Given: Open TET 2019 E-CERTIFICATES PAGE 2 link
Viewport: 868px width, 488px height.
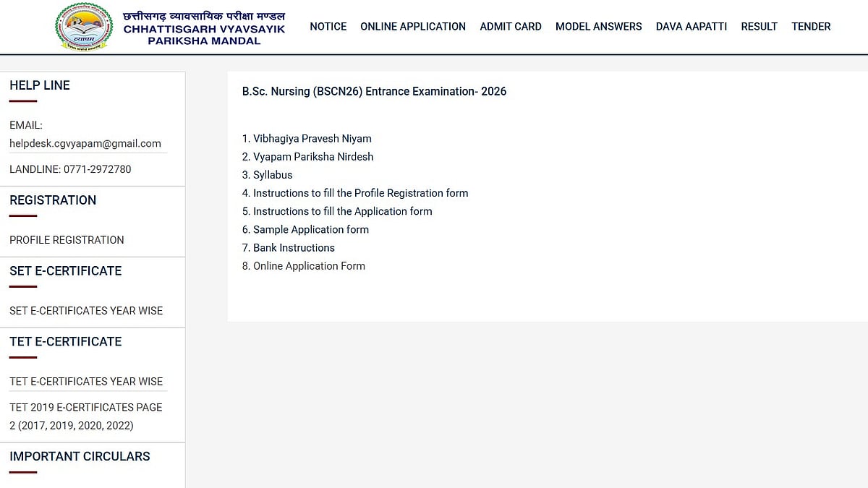Looking at the screenshot, I should tap(85, 416).
